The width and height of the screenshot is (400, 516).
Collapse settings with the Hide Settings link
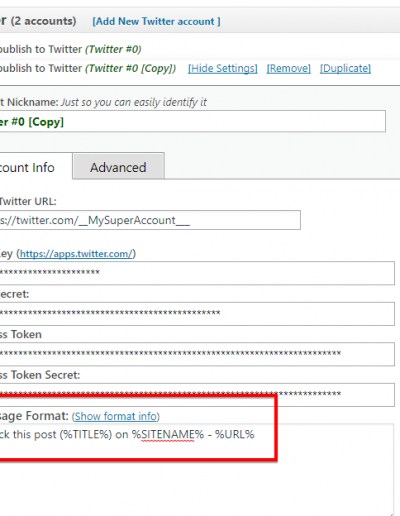[223, 68]
